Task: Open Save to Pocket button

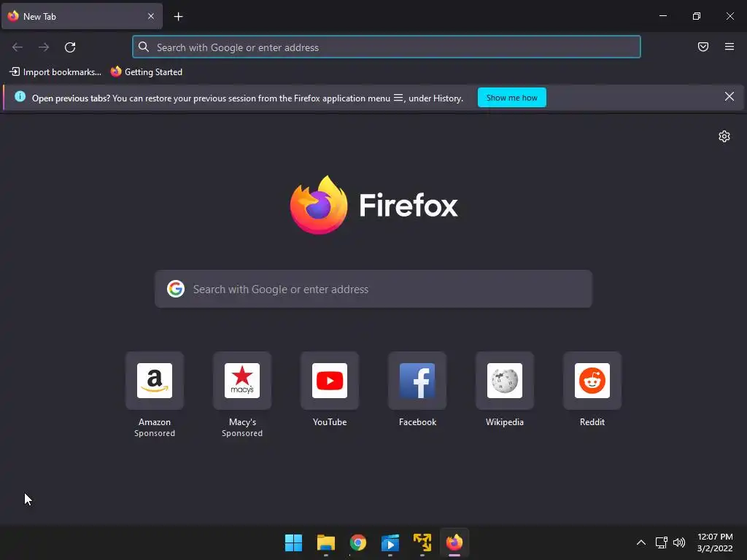Action: (703, 47)
